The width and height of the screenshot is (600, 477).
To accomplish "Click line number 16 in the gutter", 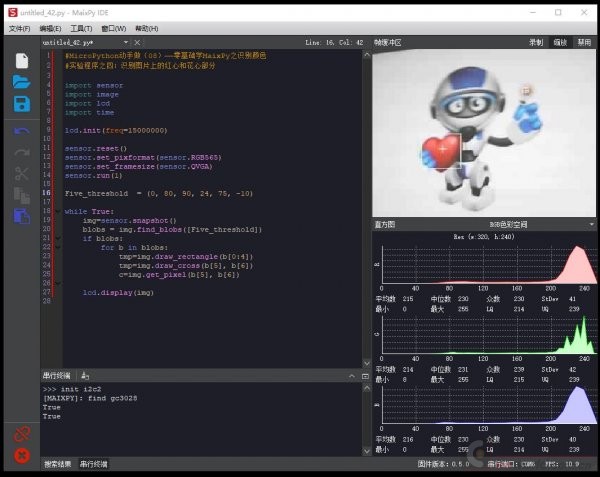I will 47,193.
